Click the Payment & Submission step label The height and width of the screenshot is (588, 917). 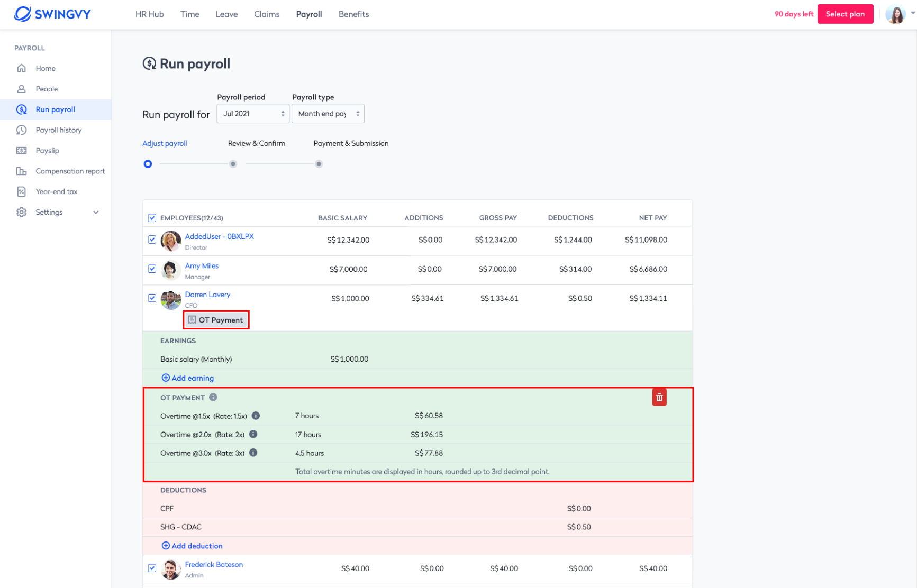tap(351, 143)
